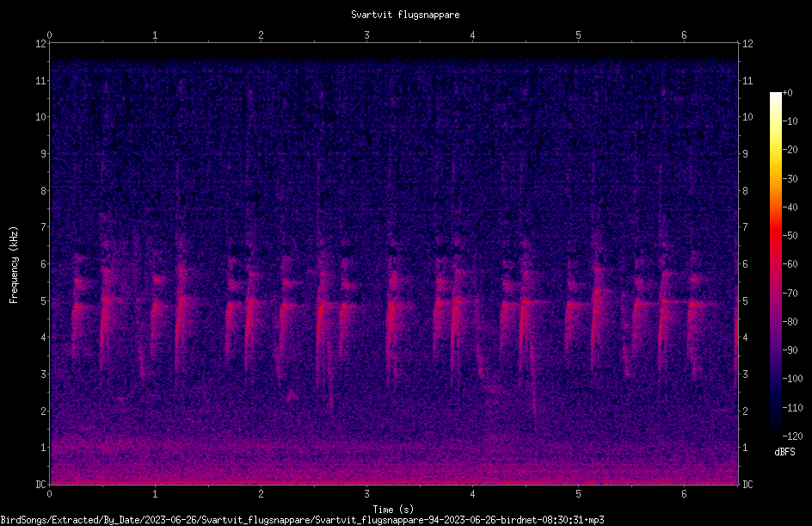Click '9' on the left frequency axis
Image resolution: width=812 pixels, height=526 pixels.
click(x=44, y=154)
